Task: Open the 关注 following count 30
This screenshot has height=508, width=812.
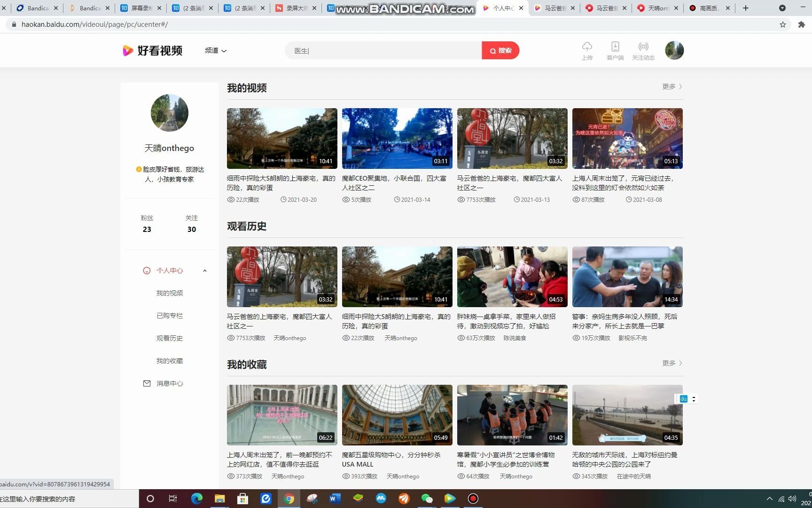Action: [192, 224]
